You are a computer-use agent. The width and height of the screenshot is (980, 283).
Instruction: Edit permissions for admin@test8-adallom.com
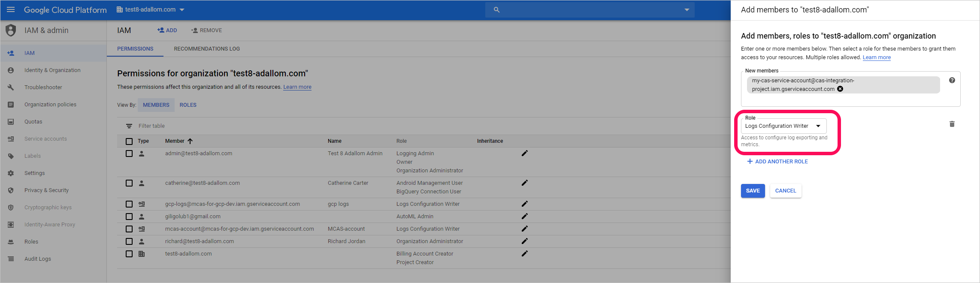[524, 153]
